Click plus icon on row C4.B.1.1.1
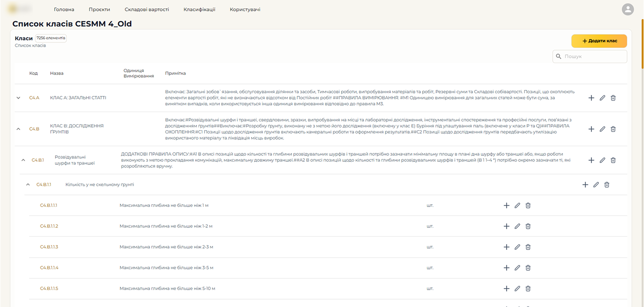Viewport: 644px width, 307px height. tap(506, 206)
